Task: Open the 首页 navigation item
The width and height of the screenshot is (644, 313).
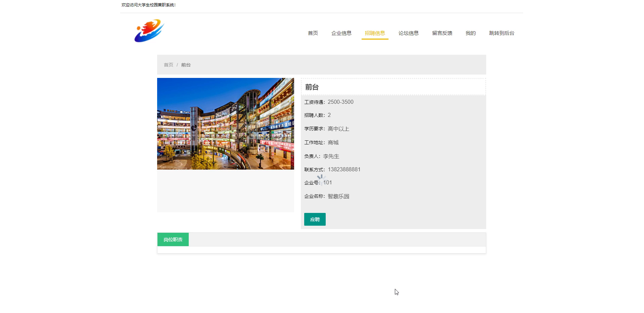Action: click(x=313, y=33)
